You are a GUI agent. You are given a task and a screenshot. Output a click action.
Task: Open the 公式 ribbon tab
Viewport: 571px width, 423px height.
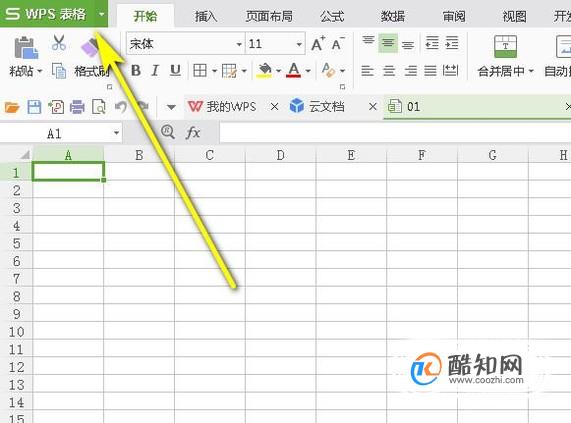(332, 16)
